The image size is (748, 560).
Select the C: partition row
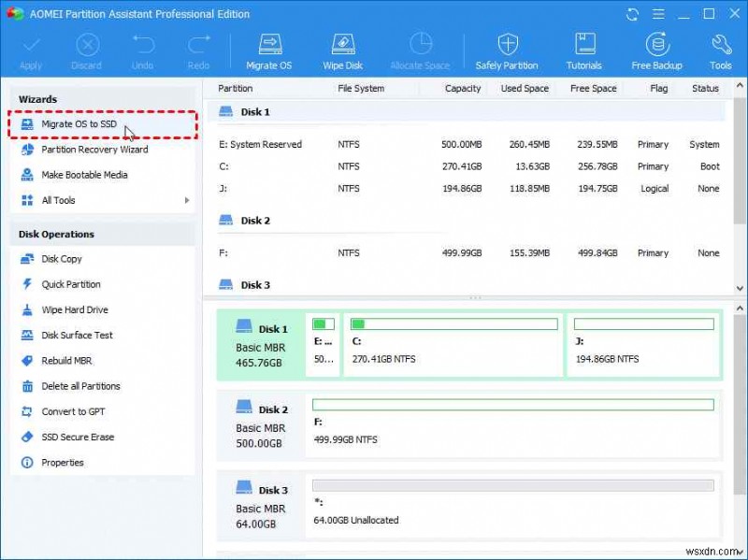[x=467, y=166]
